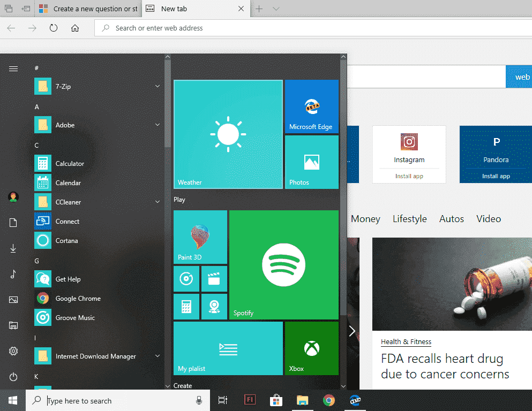The image size is (532, 411).
Task: Open the browser tab list dropdown chevron
Action: 276,9
